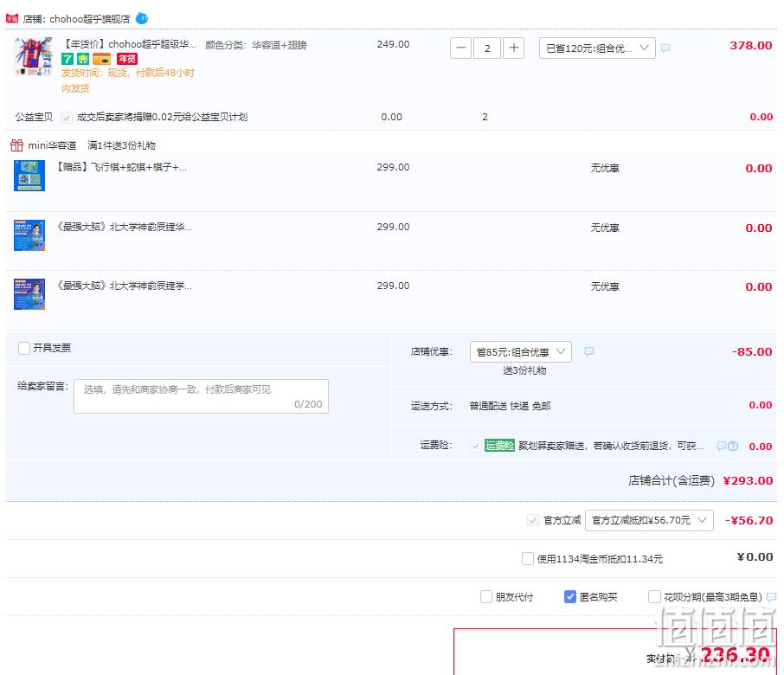Open comment icon beside 省85元 shop discount
The width and height of the screenshot is (784, 675).
(589, 351)
